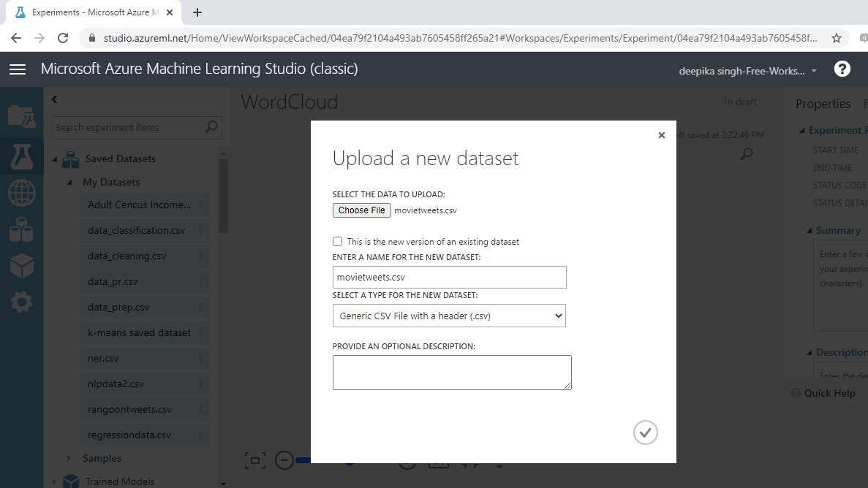This screenshot has width=868, height=488.
Task: Select the Properties panel tab
Action: (x=823, y=104)
